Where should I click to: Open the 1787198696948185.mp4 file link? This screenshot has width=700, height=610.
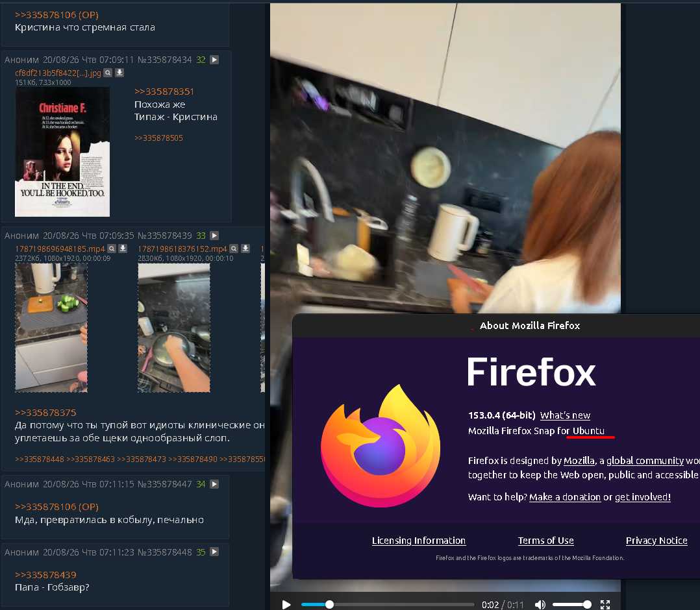point(60,249)
